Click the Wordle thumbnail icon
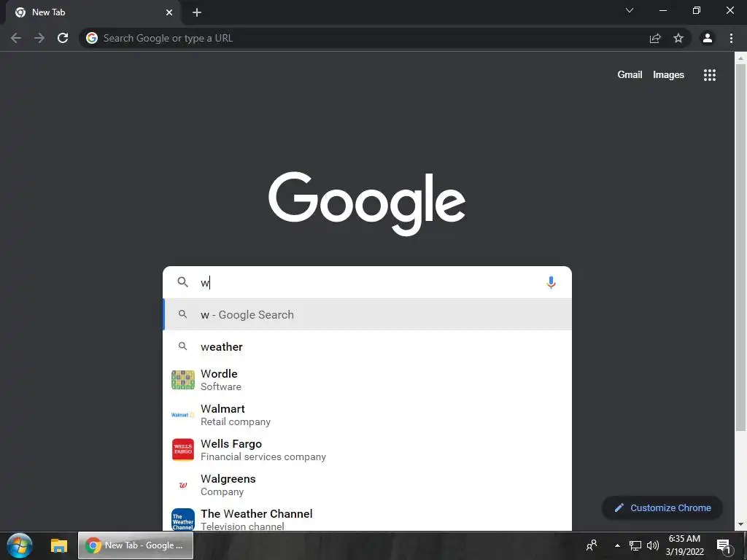The width and height of the screenshot is (747, 560). 183,380
